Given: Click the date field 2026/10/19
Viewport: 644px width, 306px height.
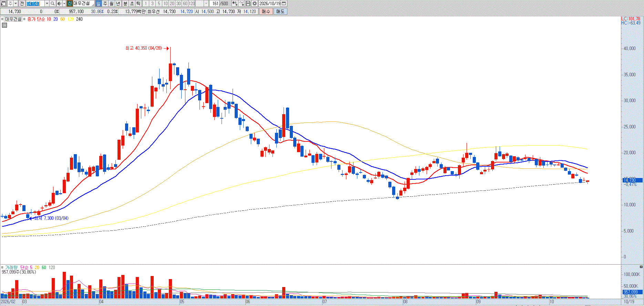Looking at the screenshot, I should [x=270, y=3].
